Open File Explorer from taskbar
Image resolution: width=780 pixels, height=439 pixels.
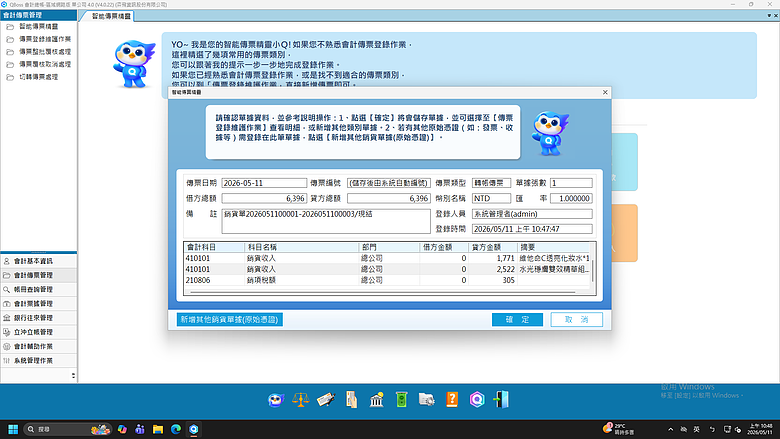[158, 429]
